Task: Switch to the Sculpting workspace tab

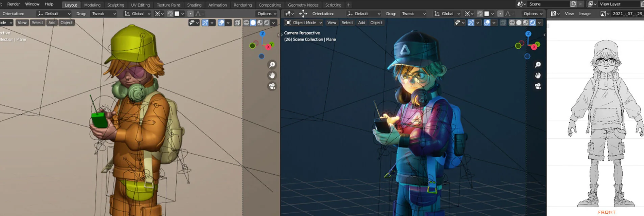Action: tap(116, 5)
